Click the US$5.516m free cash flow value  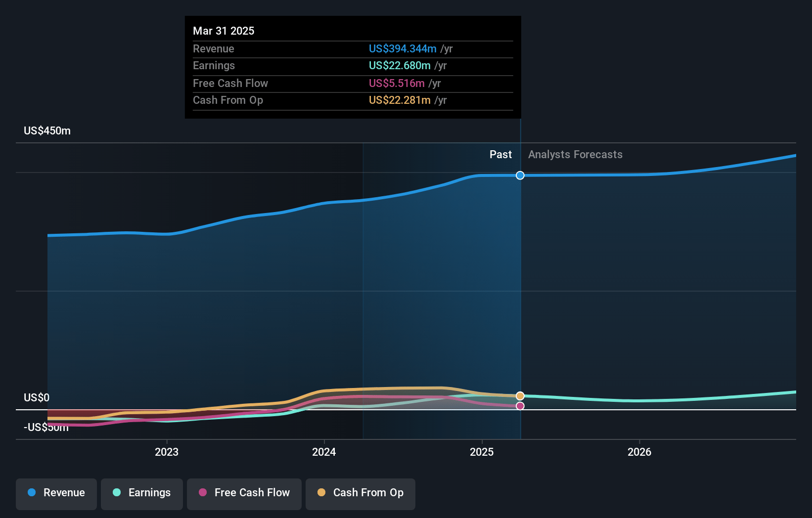397,83
